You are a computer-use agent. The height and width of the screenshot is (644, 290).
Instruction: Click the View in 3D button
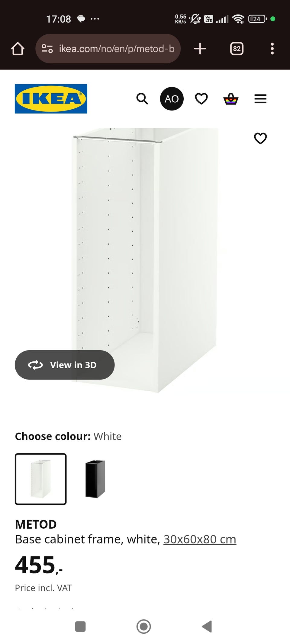click(x=65, y=365)
